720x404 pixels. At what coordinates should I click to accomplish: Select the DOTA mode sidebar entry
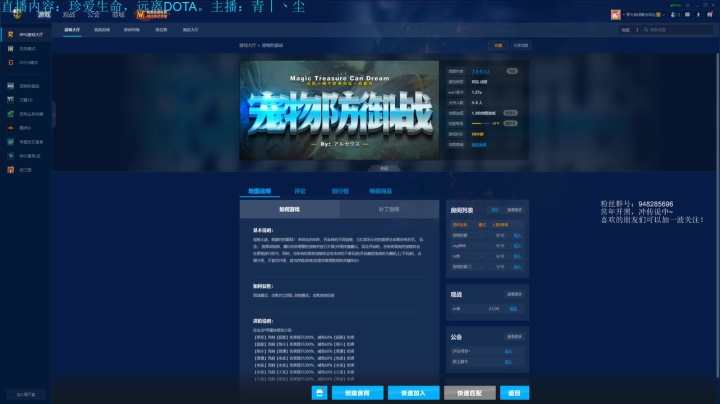click(25, 62)
